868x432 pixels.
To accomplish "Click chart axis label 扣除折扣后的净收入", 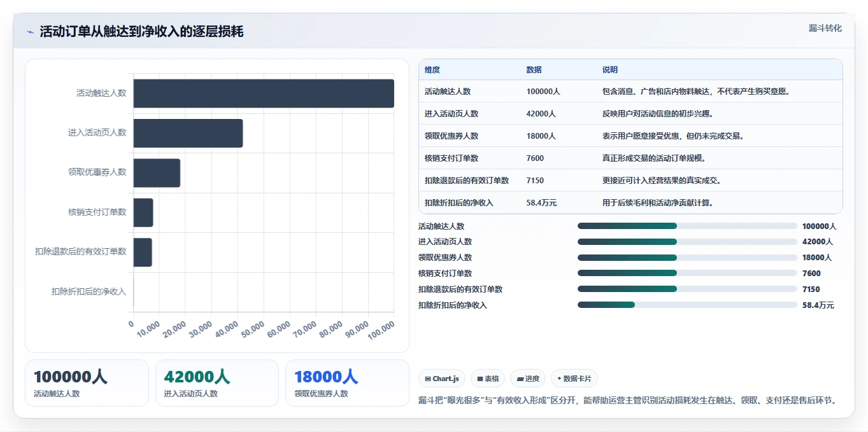I will 89,291.
